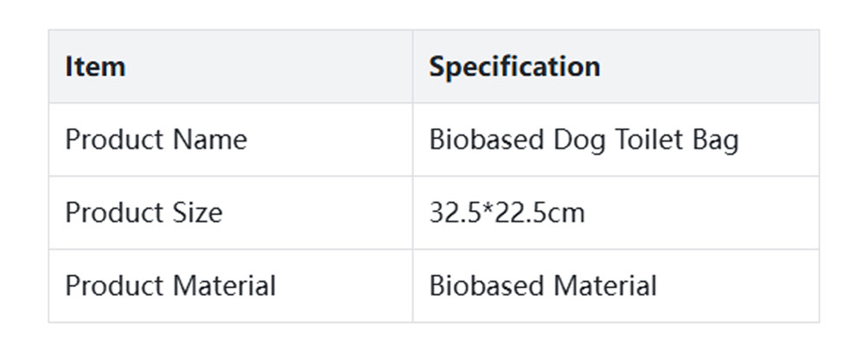The width and height of the screenshot is (868, 354).
Task: Click the word "Bag" in the table
Action: tap(718, 140)
